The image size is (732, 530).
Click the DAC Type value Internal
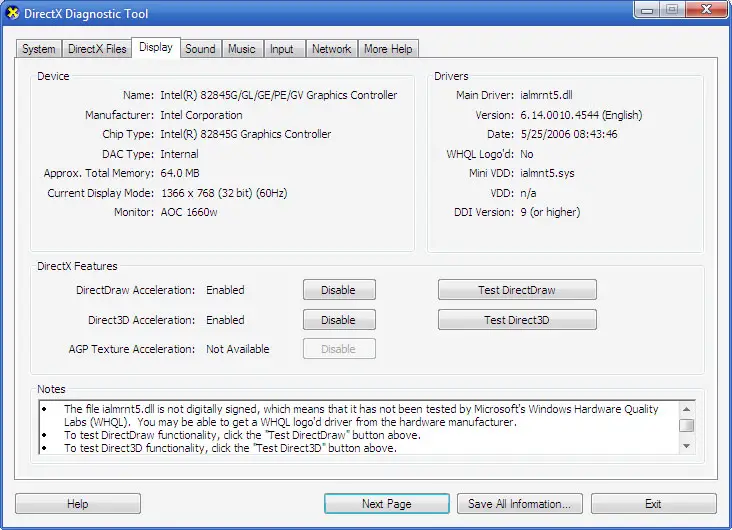[x=179, y=154]
